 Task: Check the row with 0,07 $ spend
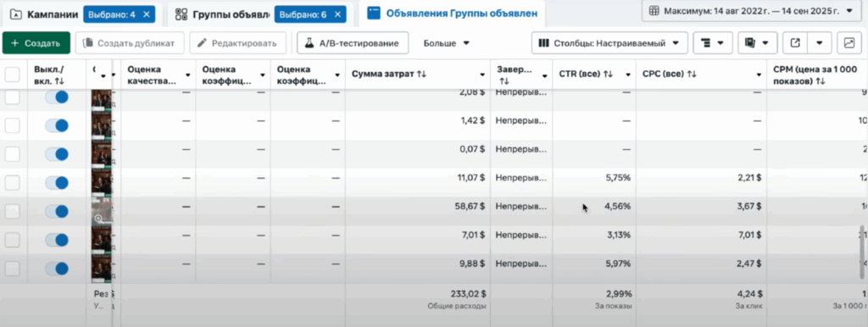pos(12,154)
